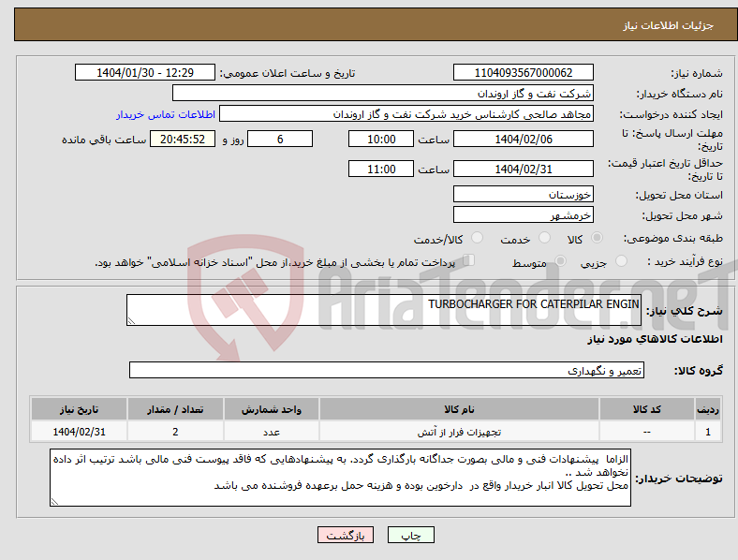The width and height of the screenshot is (738, 560).
Task: Click the price validity date 1404/02/31 field
Action: pyautogui.click(x=524, y=169)
